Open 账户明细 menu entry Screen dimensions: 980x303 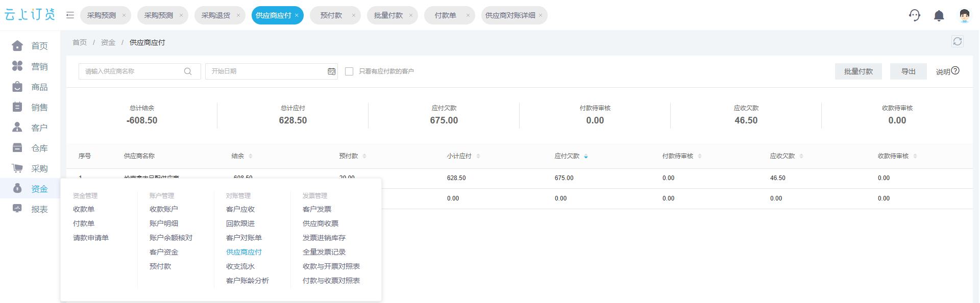tap(164, 223)
